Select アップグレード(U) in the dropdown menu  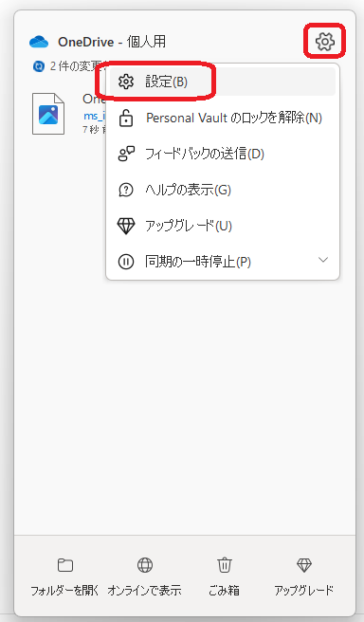click(x=223, y=226)
